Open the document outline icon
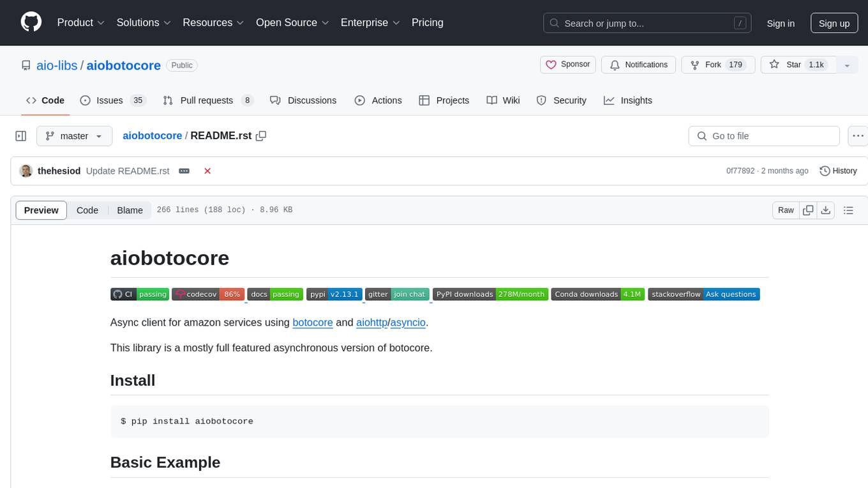 tap(848, 210)
